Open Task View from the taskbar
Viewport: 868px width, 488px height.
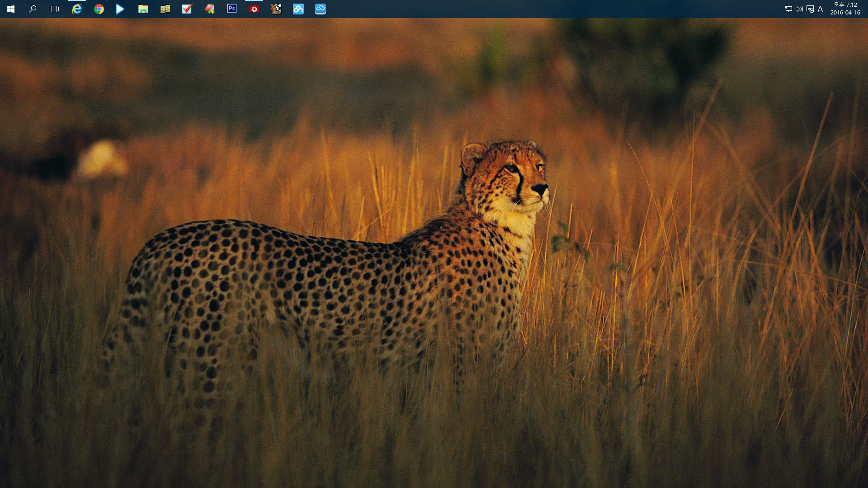(54, 9)
